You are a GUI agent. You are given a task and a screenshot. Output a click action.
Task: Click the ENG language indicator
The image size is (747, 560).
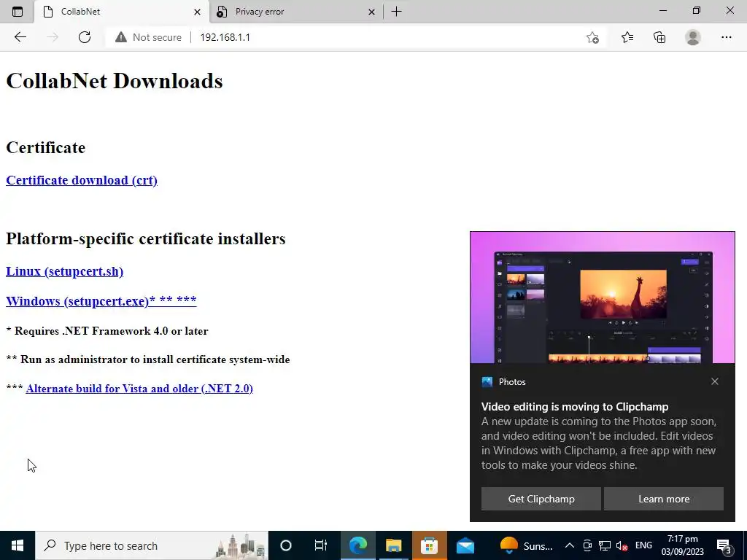point(643,545)
